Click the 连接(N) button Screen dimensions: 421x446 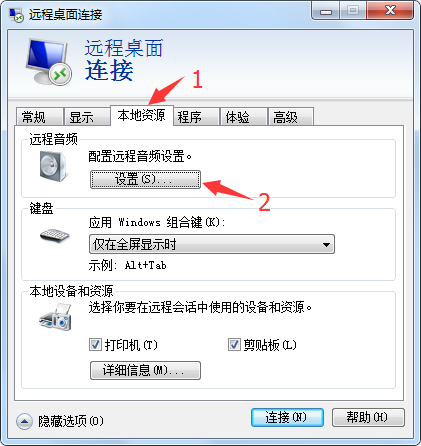point(287,418)
